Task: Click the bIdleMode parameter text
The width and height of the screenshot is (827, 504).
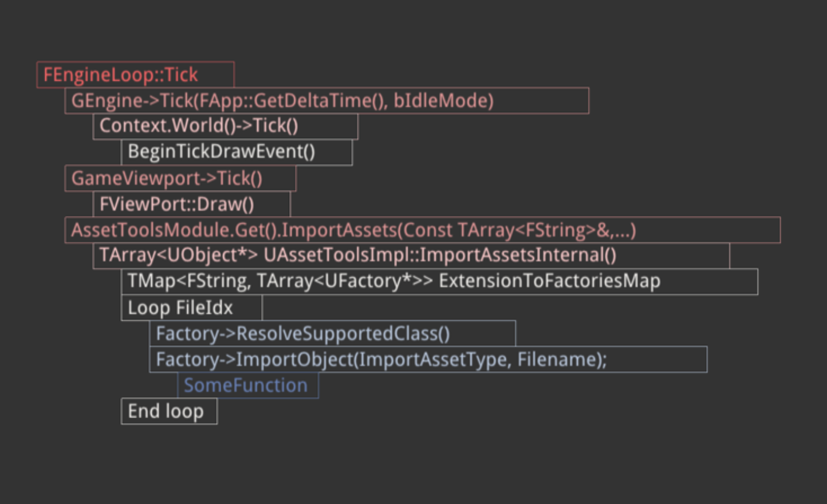Action: tap(443, 101)
